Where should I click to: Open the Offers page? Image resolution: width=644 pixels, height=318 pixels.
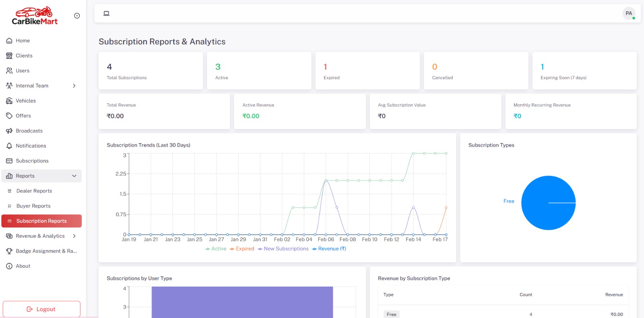(x=41, y=116)
